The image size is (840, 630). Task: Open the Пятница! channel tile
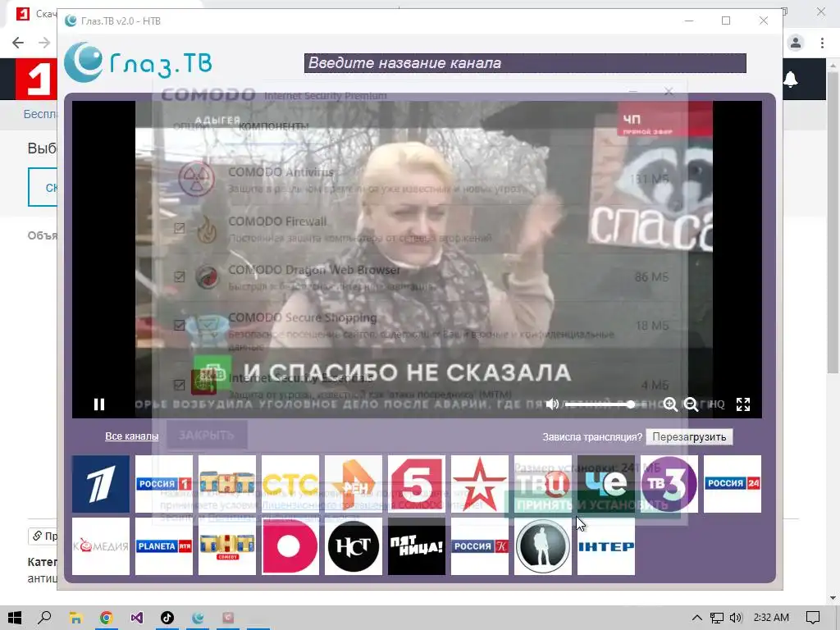pos(417,546)
